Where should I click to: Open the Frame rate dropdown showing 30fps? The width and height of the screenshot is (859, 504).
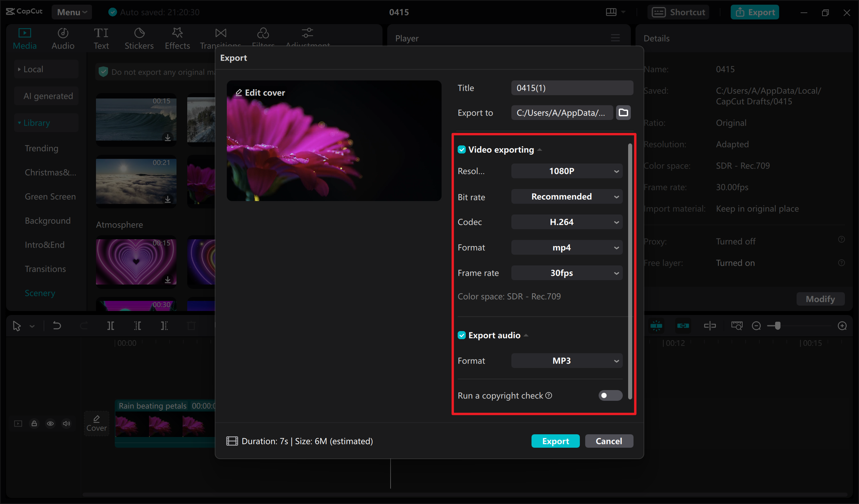(566, 272)
